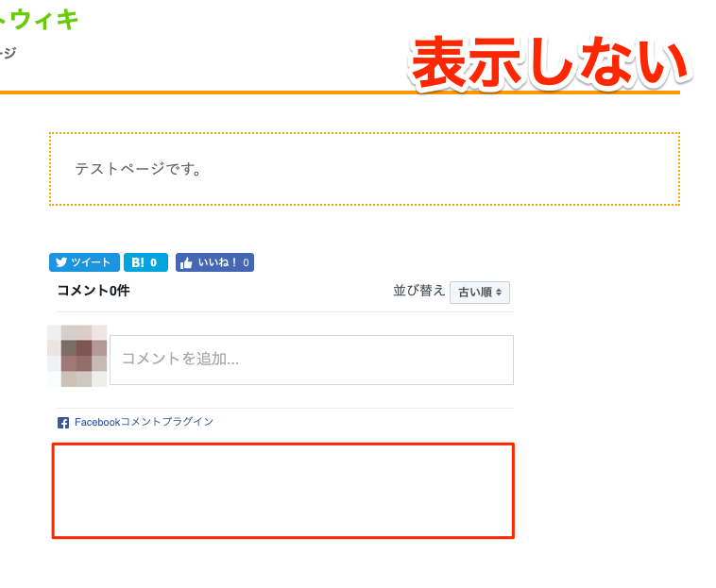Click the Facebook like count 0
The width and height of the screenshot is (716, 588).
247,262
